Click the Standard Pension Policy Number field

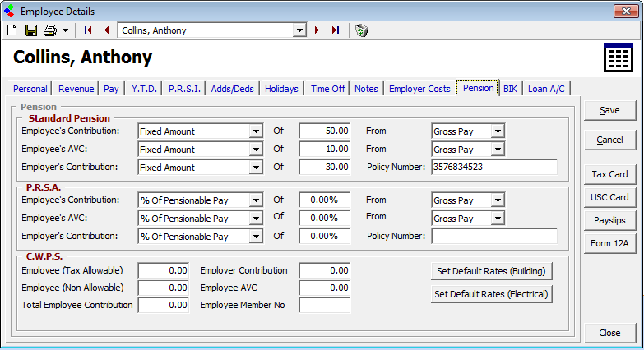coord(493,168)
